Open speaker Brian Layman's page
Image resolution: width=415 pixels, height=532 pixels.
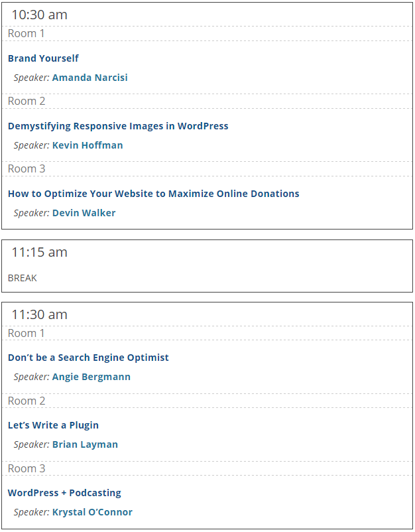point(85,444)
